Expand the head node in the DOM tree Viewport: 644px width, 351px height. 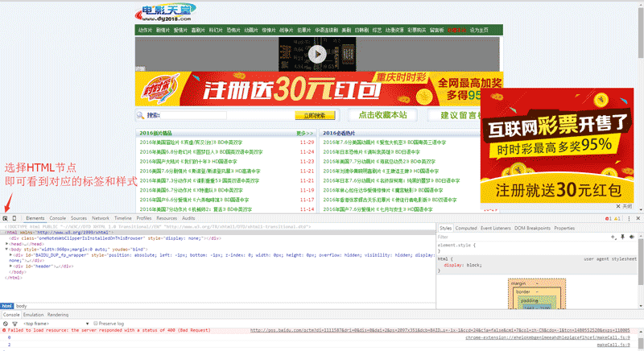pos(6,244)
